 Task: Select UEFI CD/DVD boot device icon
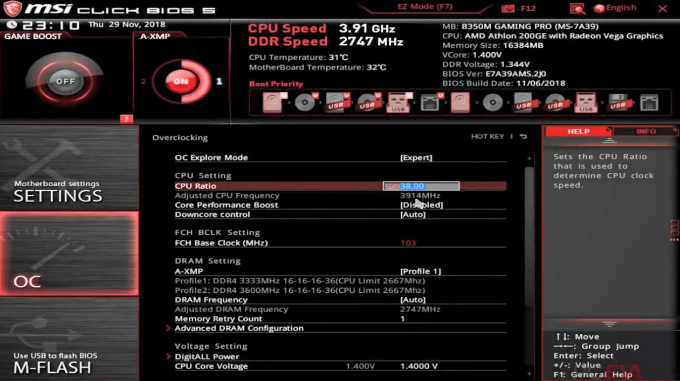click(x=306, y=102)
